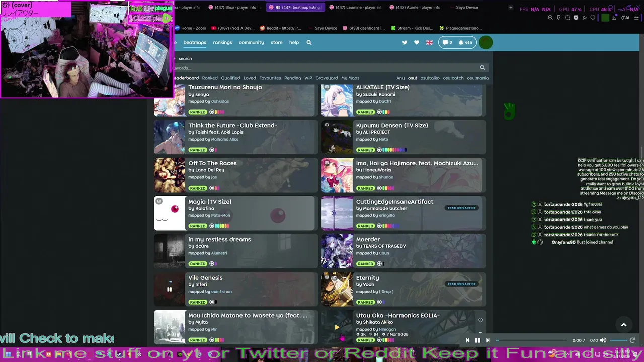The width and height of the screenshot is (644, 362).
Task: Switch to Aurele player info browser tab
Action: [417, 8]
